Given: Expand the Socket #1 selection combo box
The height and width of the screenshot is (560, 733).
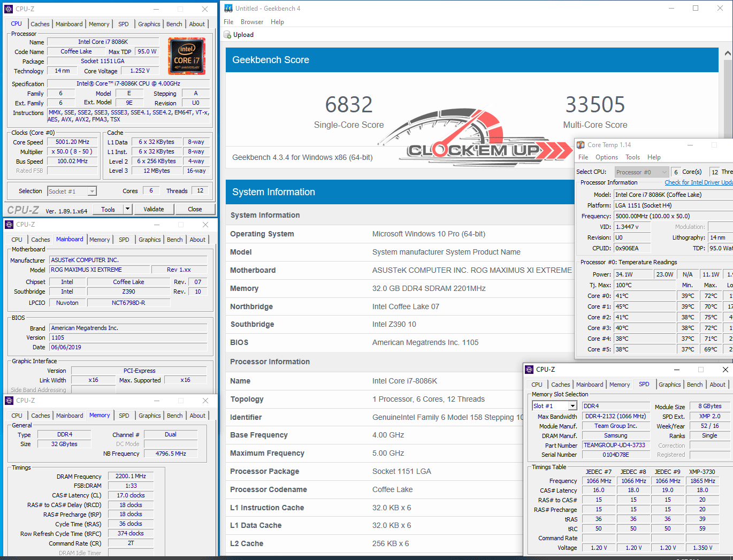Looking at the screenshot, I should pos(92,191).
